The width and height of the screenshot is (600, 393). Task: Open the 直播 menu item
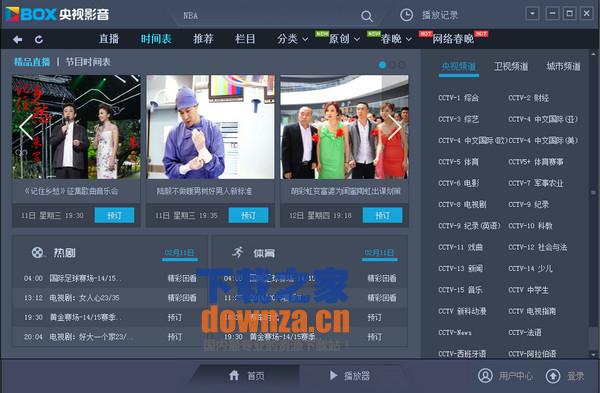pyautogui.click(x=109, y=39)
